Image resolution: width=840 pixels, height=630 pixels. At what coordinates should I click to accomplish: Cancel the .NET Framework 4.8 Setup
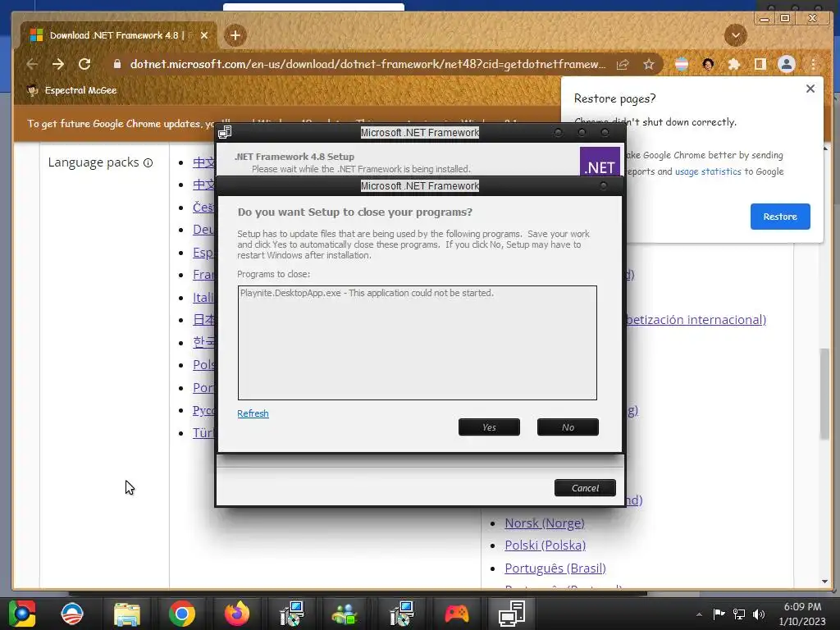tap(585, 487)
